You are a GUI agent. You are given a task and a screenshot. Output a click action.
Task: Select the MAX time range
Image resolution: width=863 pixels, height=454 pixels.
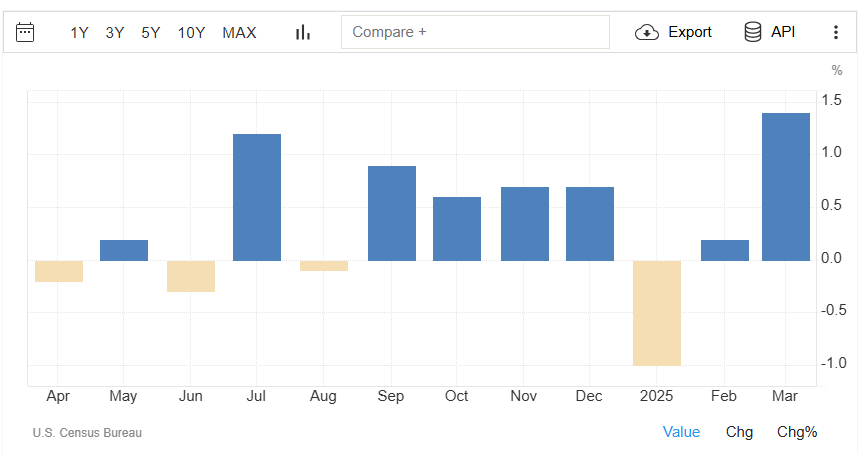pos(239,33)
